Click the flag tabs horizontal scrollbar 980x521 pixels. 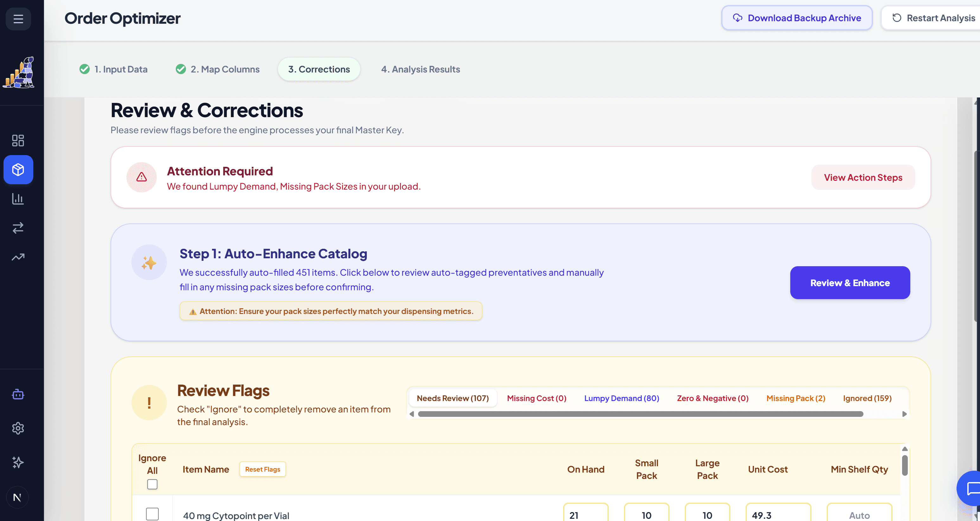pos(640,414)
